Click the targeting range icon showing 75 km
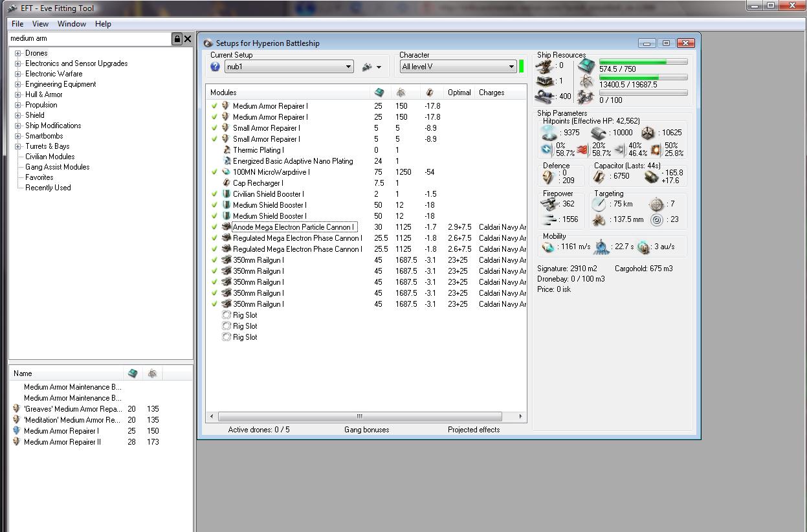The height and width of the screenshot is (532, 807). (x=599, y=204)
